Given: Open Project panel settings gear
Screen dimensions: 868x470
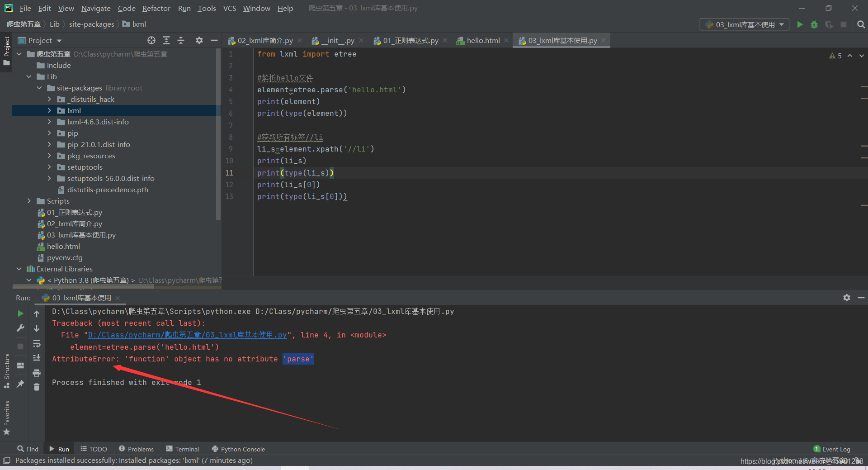Looking at the screenshot, I should tap(199, 40).
